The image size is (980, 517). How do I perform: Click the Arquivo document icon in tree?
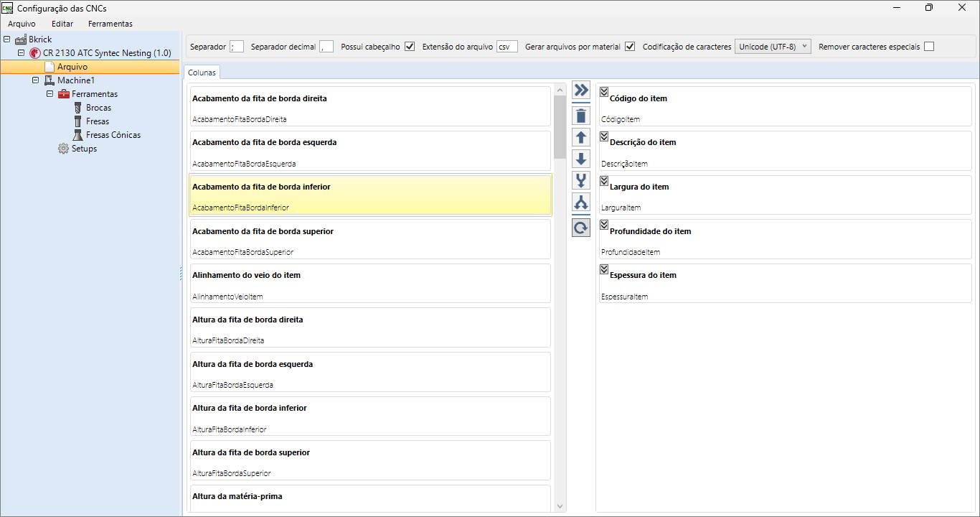click(x=50, y=67)
